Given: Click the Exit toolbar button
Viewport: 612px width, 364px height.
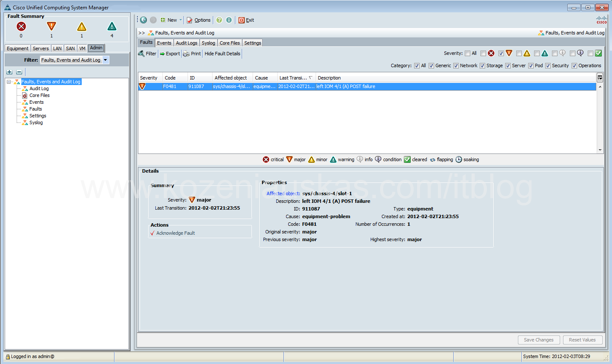Looking at the screenshot, I should click(246, 20).
